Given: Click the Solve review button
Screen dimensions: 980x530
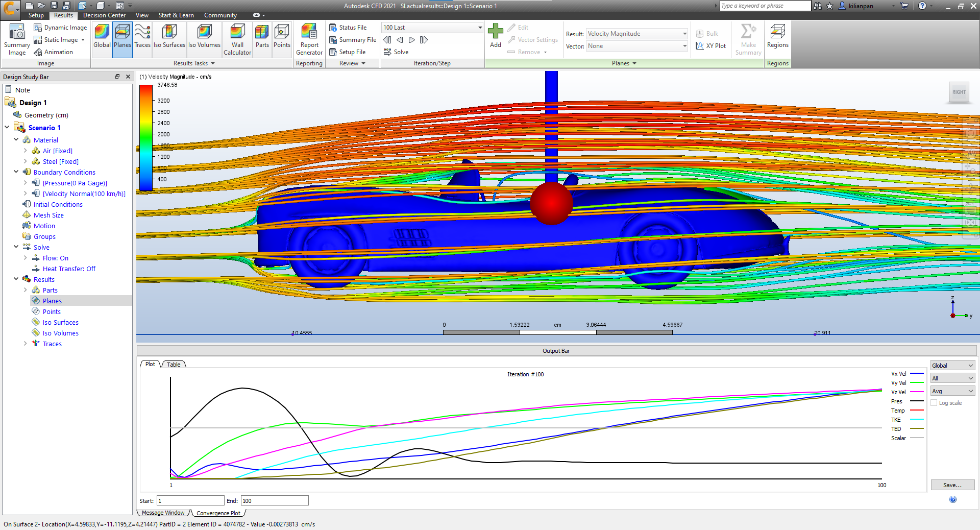Looking at the screenshot, I should [x=396, y=52].
